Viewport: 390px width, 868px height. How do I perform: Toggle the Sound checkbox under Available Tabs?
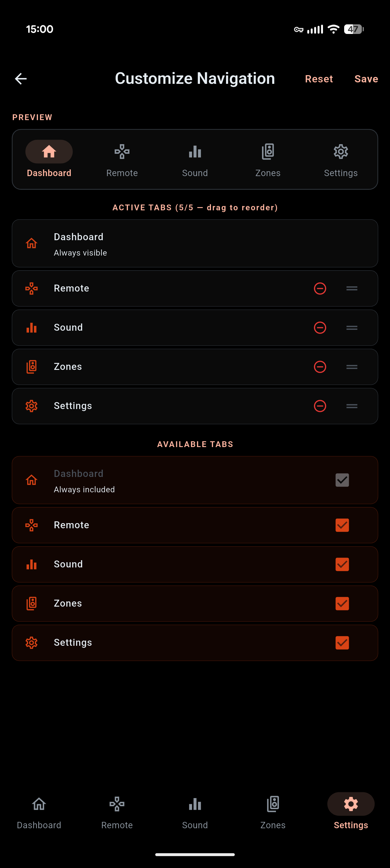pos(342,564)
